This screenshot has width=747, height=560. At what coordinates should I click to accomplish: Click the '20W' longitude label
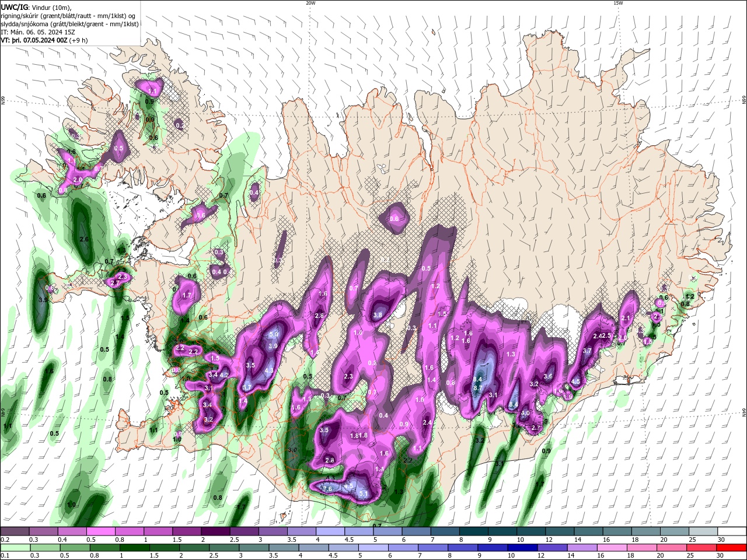pyautogui.click(x=310, y=3)
